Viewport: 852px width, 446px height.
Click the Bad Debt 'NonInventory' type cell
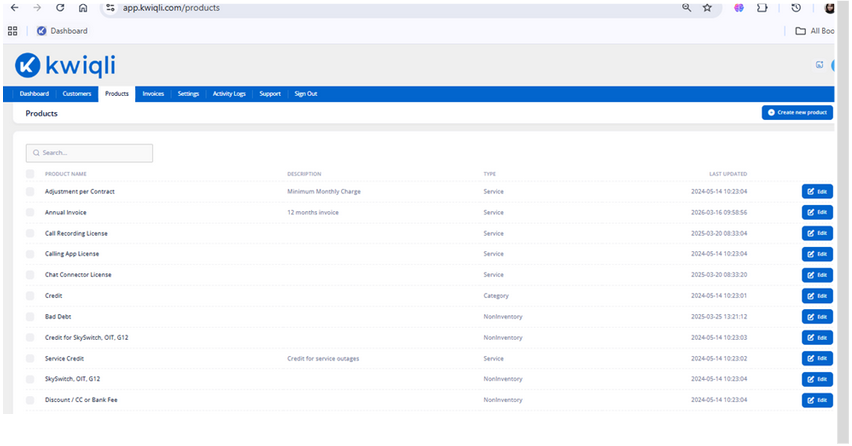(x=503, y=317)
